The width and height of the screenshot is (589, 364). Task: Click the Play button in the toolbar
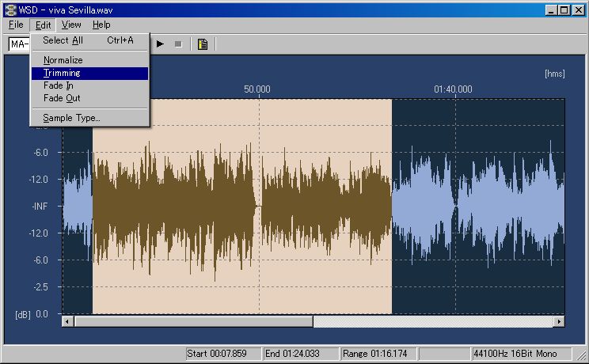[x=160, y=44]
